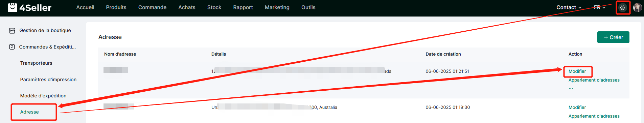Open the three-dots more actions menu
Screen dimensions: 644x123
tap(571, 88)
